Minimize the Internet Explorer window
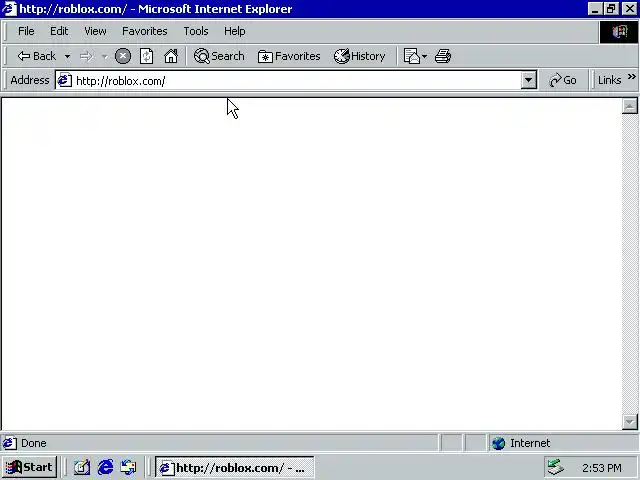This screenshot has height=480, width=640. pos(595,9)
